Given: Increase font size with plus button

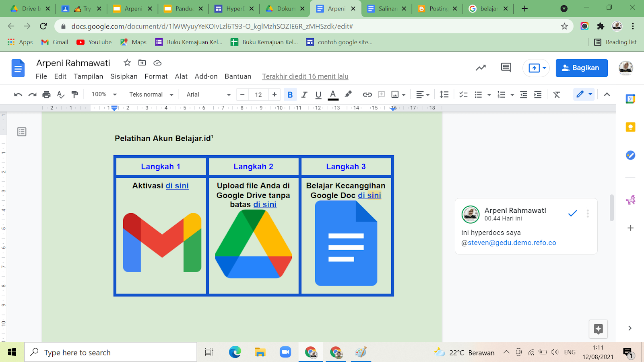Looking at the screenshot, I should [x=275, y=95].
